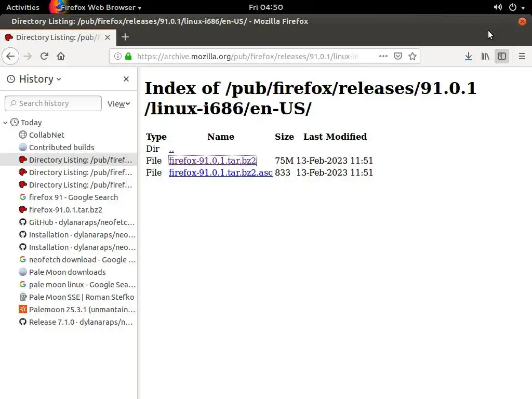Image resolution: width=532 pixels, height=399 pixels.
Task: Click the Last Modified column header
Action: click(x=335, y=137)
